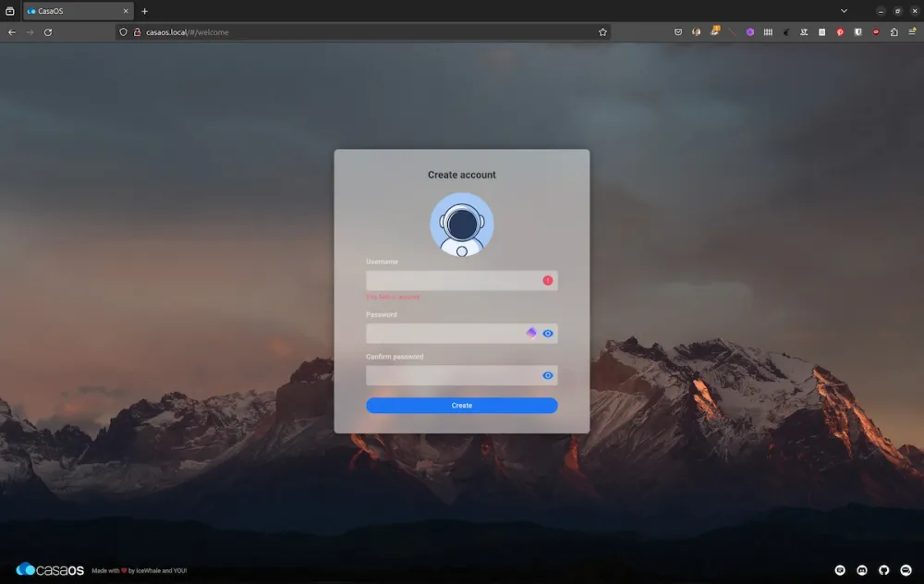Screen dimensions: 924x584
Task: Click the Bitwarden shield extension icon
Action: pos(858,32)
